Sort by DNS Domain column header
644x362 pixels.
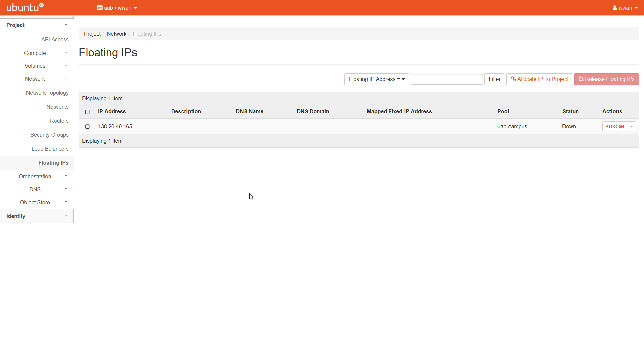(313, 111)
